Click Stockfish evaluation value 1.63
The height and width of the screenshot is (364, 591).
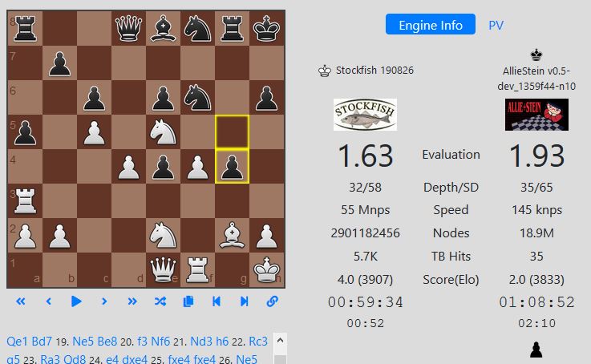pyautogui.click(x=365, y=156)
